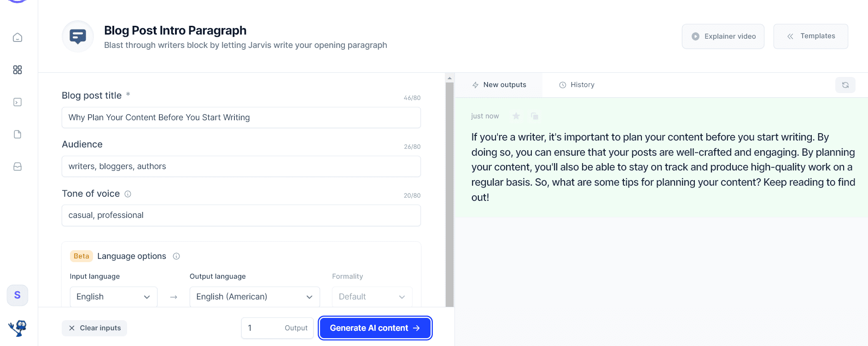Click the refresh icon in outputs panel
The height and width of the screenshot is (346, 868).
pos(845,85)
